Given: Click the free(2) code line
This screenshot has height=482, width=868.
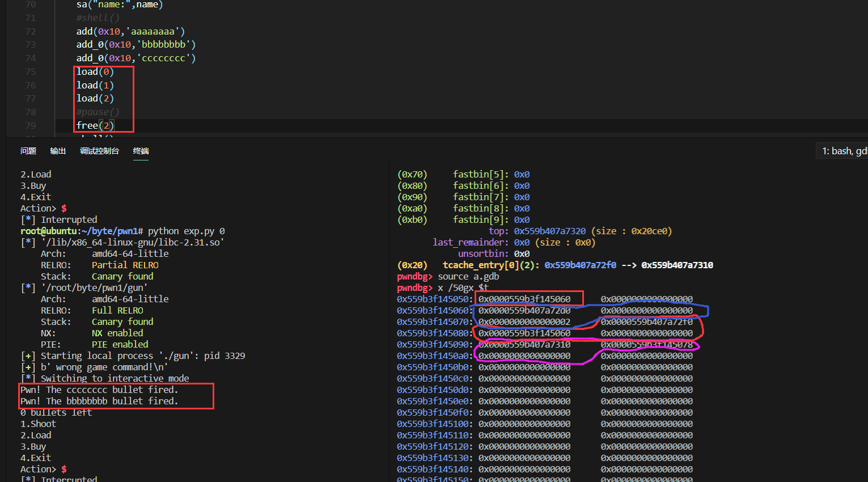Looking at the screenshot, I should tap(95, 125).
